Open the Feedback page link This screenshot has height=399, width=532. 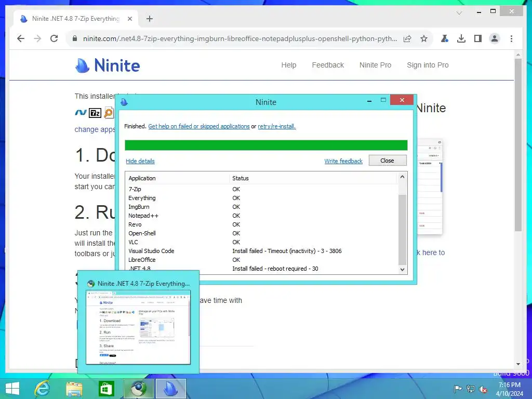pos(328,65)
